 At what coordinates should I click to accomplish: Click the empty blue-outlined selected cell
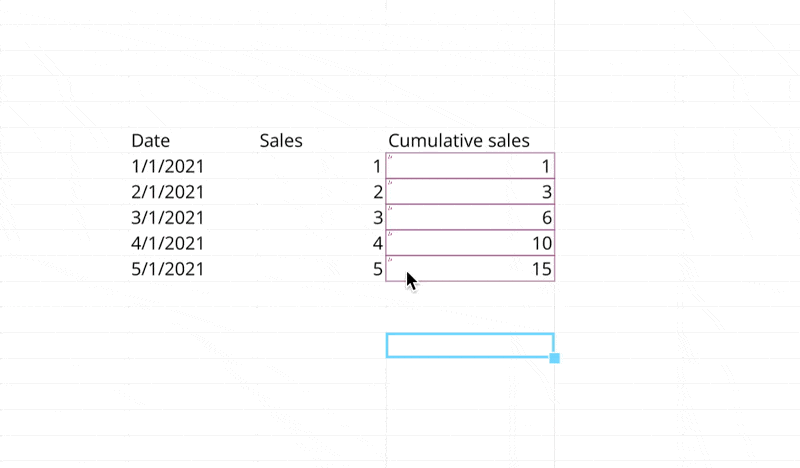(x=469, y=345)
